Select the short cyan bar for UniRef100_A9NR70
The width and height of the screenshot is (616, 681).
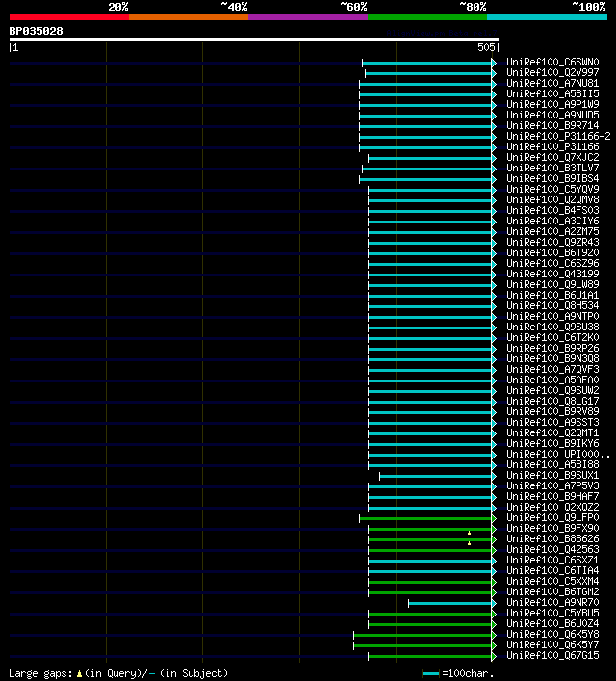(449, 603)
